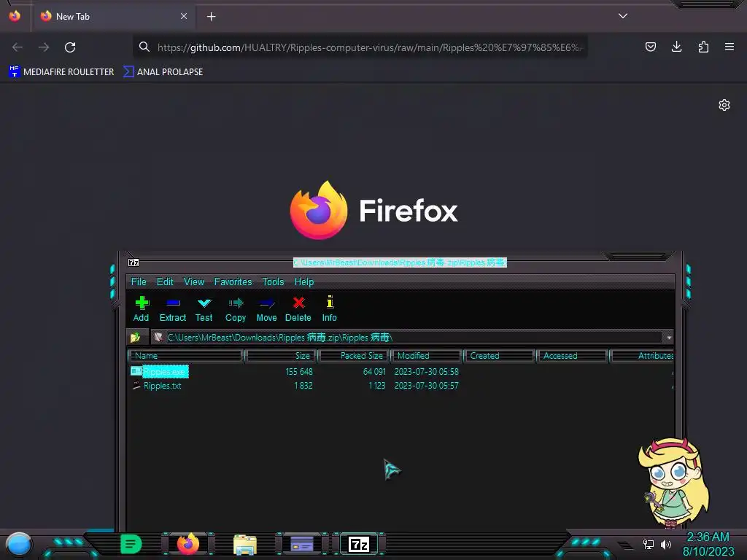Extract files using the Extract icon

pos(172,308)
